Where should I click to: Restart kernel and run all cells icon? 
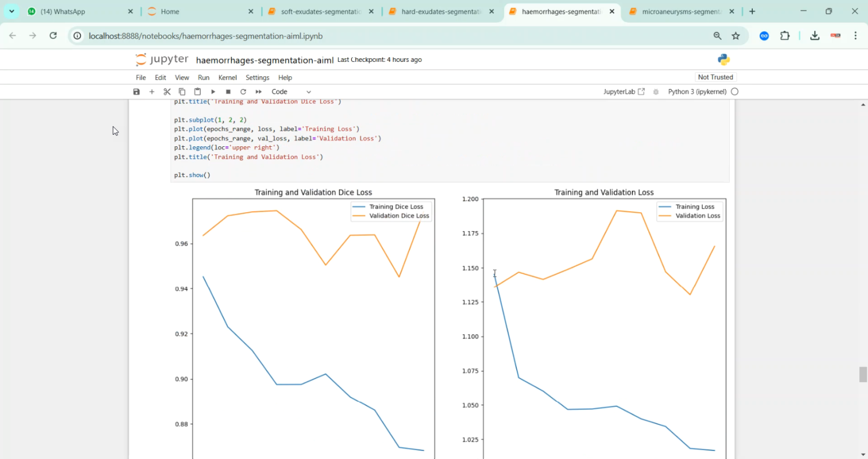click(259, 92)
